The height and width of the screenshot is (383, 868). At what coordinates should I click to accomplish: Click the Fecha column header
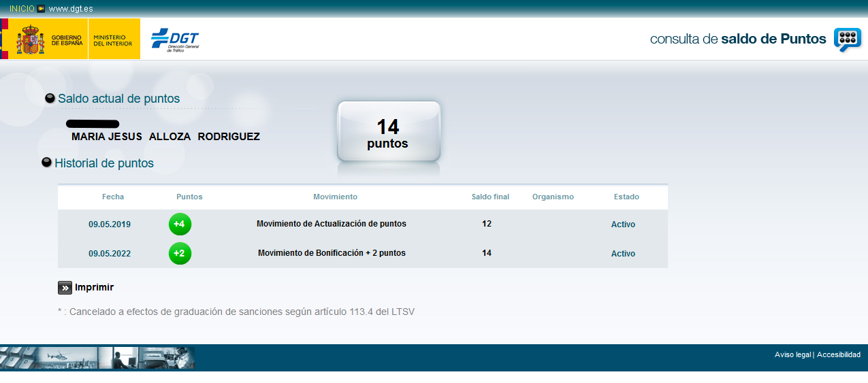coord(113,197)
